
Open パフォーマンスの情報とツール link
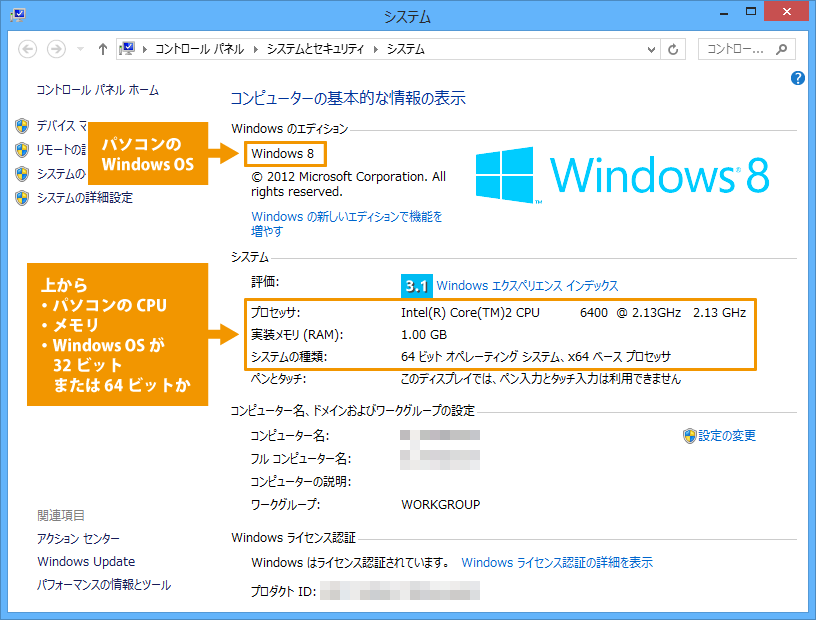104,585
